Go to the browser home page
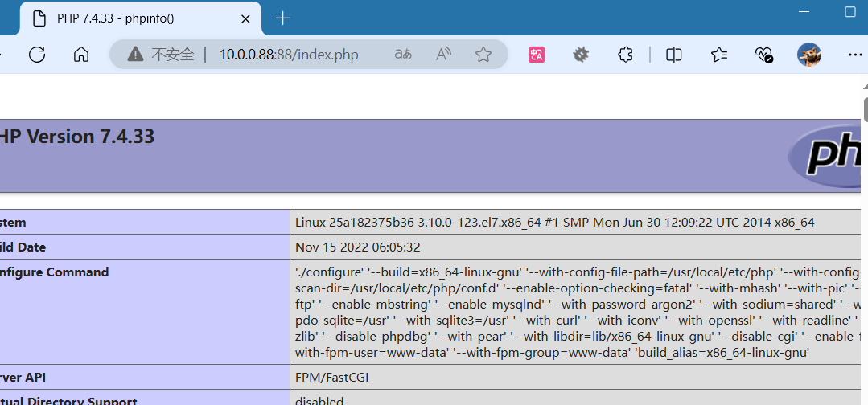868x405 pixels. click(x=80, y=55)
